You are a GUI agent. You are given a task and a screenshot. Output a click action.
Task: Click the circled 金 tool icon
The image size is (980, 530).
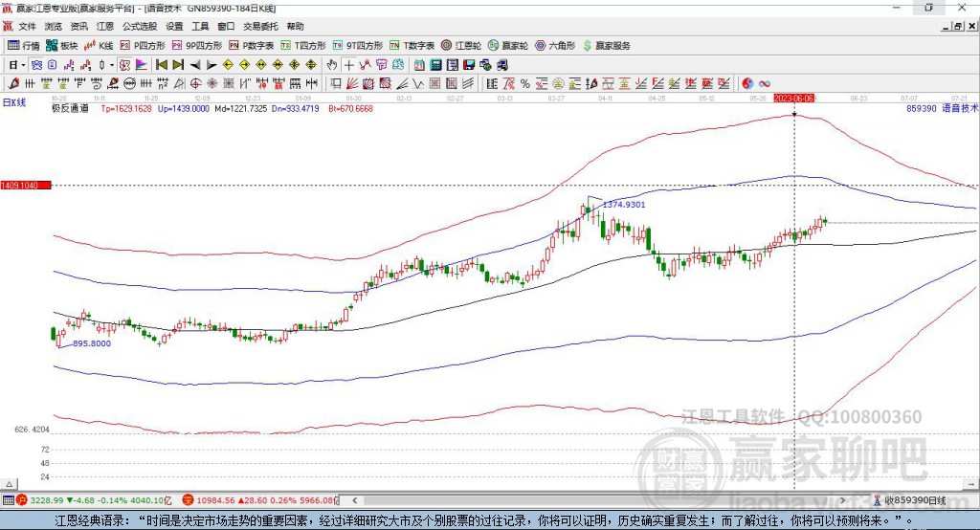point(558,84)
